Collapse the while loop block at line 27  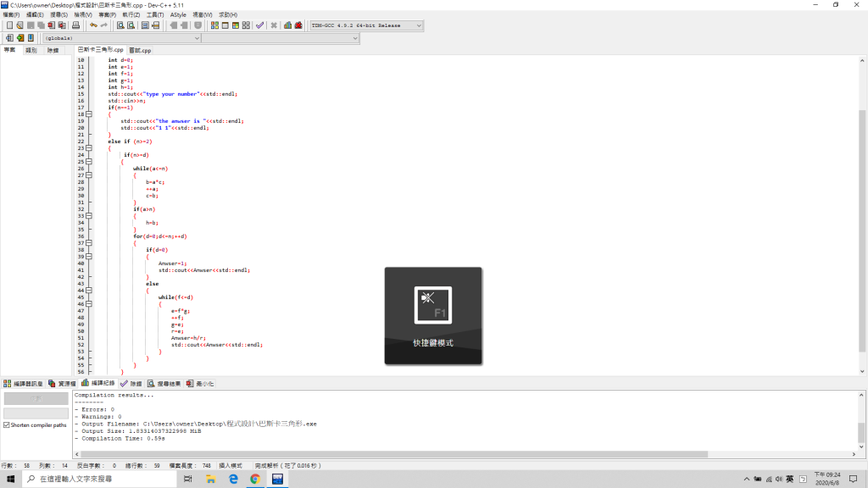(88, 175)
